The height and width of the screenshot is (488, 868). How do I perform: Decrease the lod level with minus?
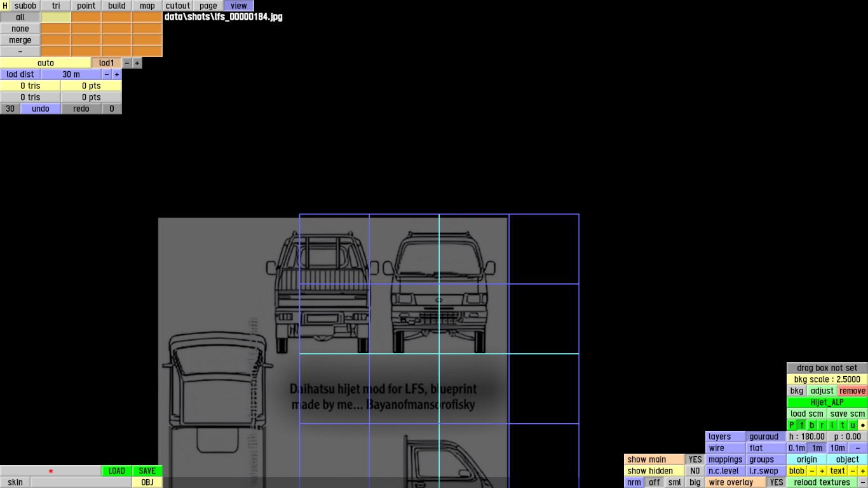(x=127, y=63)
